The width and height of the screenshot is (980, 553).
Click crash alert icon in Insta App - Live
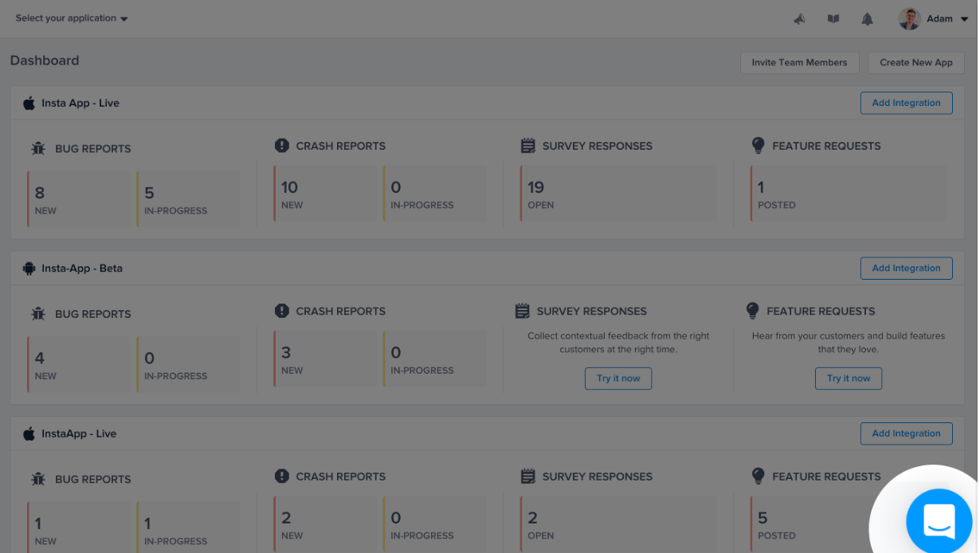[281, 146]
